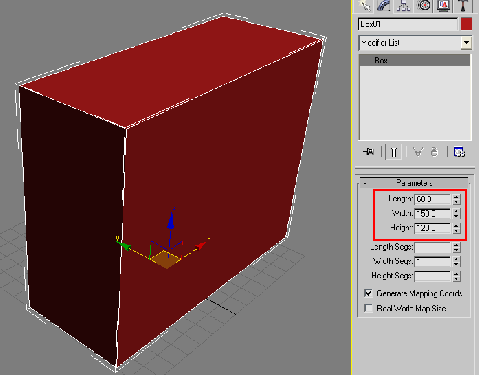Click the red X axis gizmo arrow
479x375 pixels.
click(x=200, y=246)
